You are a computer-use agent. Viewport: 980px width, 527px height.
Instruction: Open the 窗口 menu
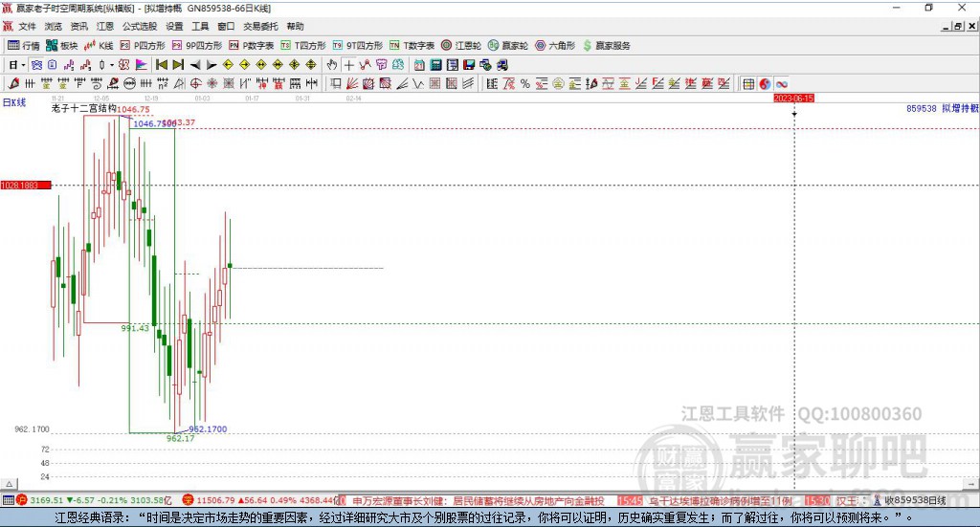tap(226, 26)
